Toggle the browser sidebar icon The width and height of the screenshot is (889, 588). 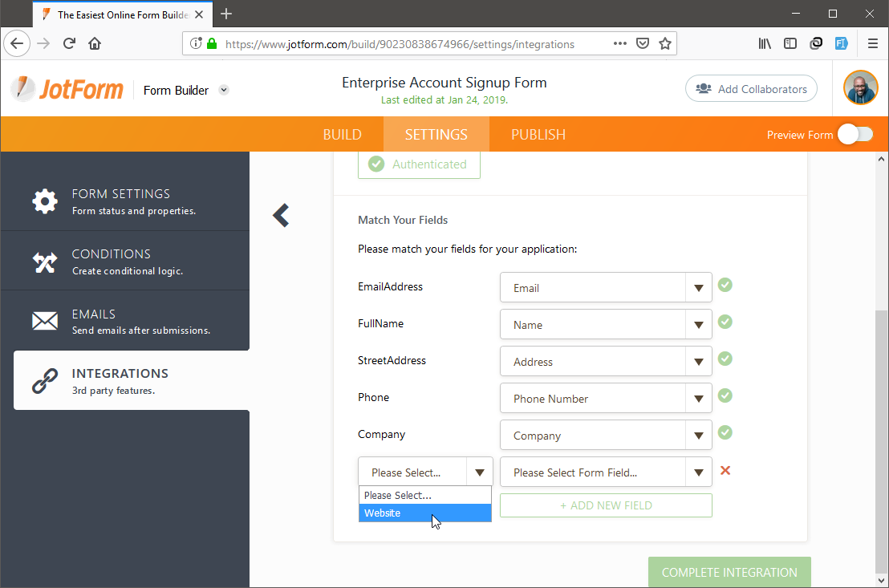pos(790,43)
